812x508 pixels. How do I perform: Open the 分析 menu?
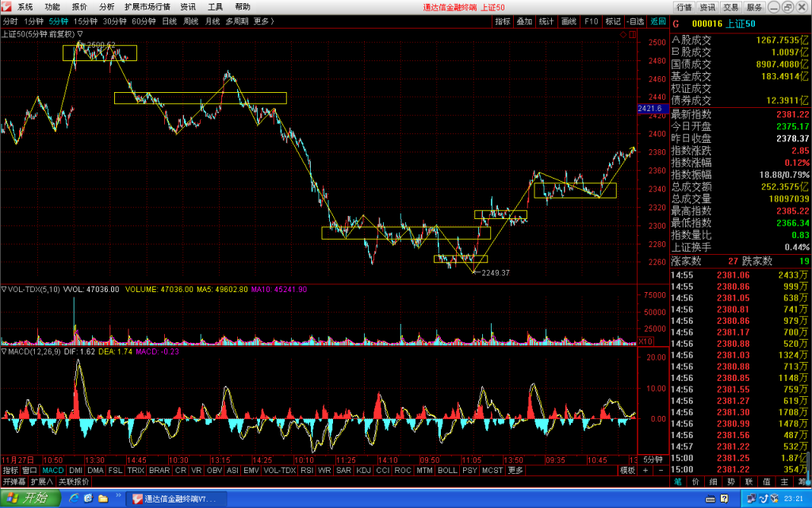coord(107,6)
